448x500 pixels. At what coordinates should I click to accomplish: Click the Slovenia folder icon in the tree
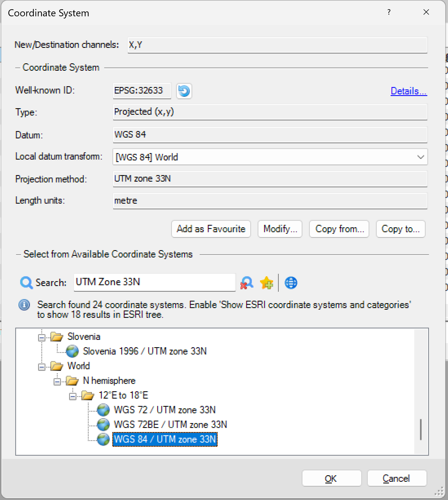[x=56, y=337]
